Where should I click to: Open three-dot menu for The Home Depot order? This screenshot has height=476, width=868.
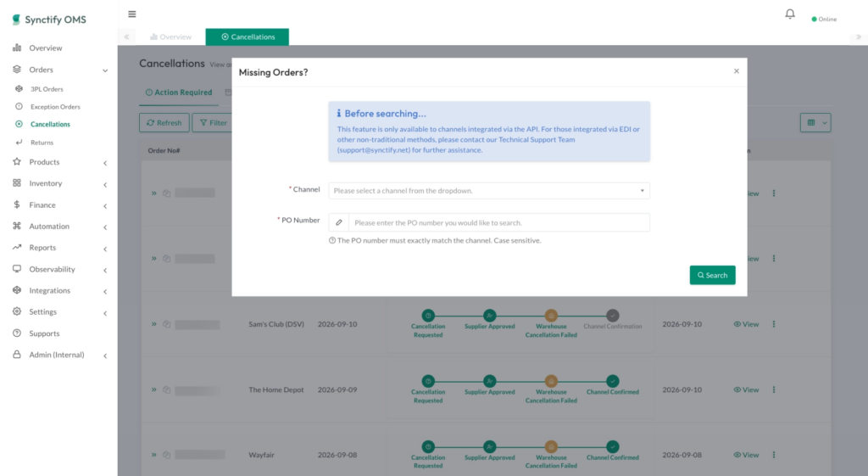click(x=773, y=389)
